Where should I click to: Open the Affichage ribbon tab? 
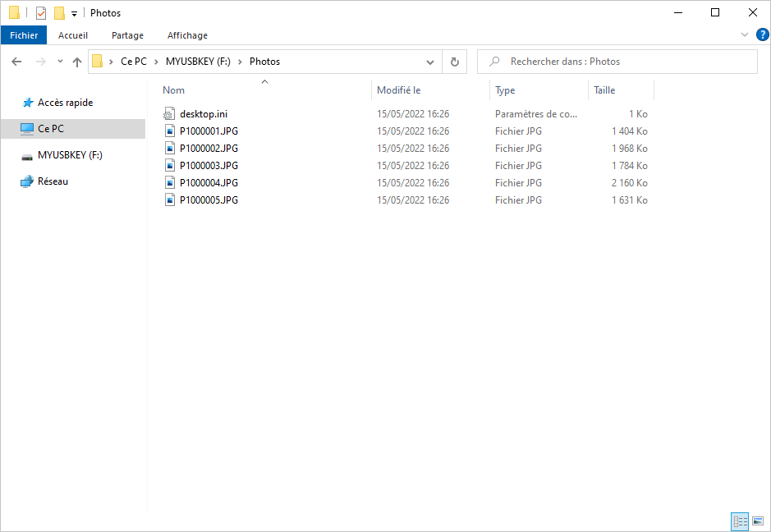coord(187,35)
